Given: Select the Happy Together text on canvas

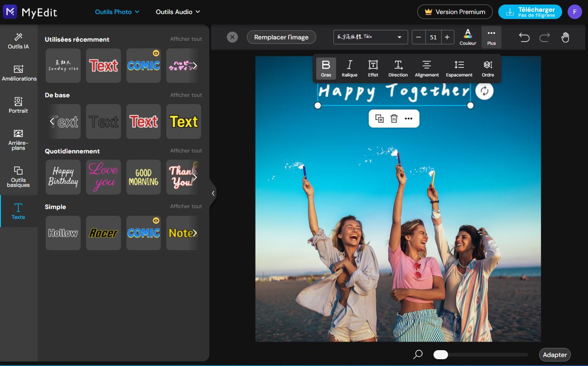Looking at the screenshot, I should pos(394,92).
